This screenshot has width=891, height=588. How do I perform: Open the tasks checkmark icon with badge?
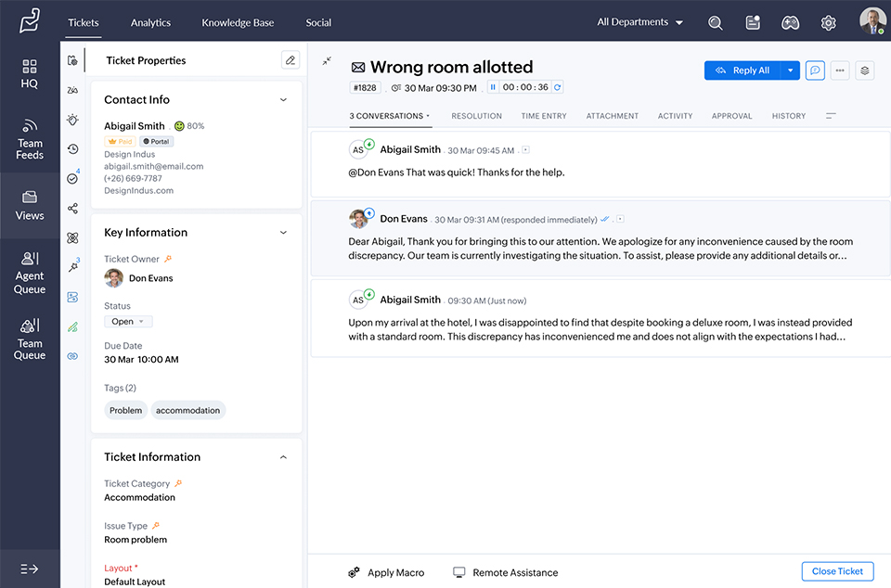tap(72, 178)
